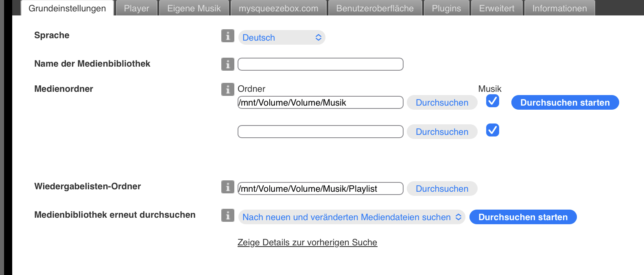Open info icon for Wiedergabelisten-Ordner

point(228,187)
